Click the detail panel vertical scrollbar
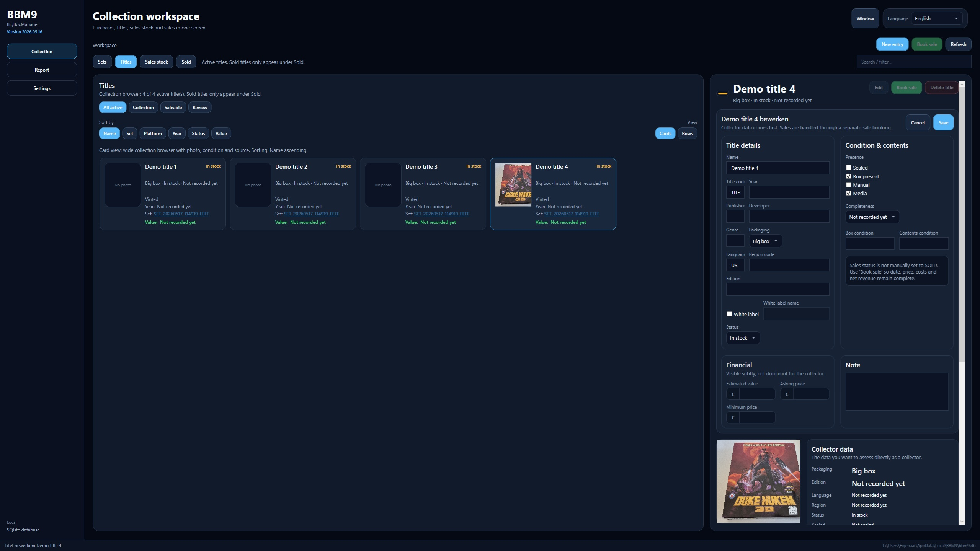This screenshot has width=980, height=551. pyautogui.click(x=962, y=224)
